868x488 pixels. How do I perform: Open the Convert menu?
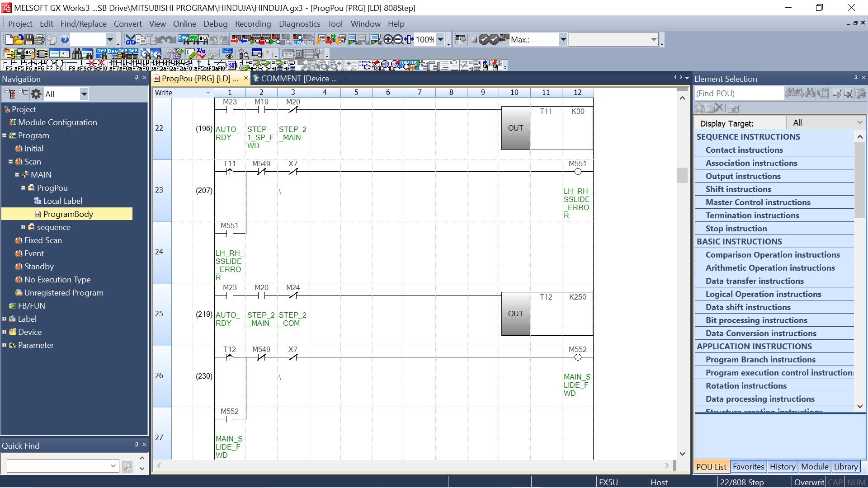(127, 24)
